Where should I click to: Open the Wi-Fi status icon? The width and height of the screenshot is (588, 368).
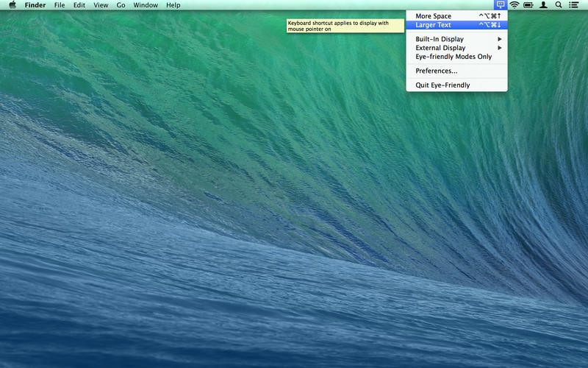point(514,5)
